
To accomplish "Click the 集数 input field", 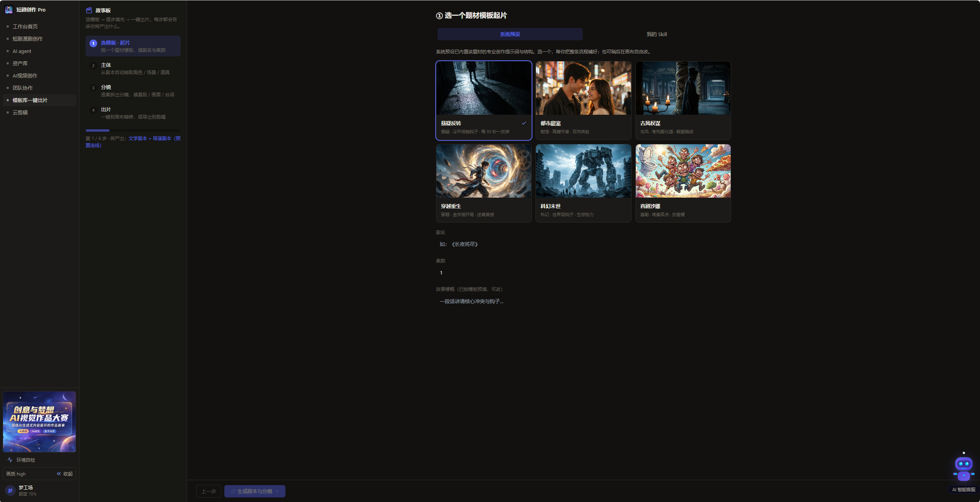I will click(x=583, y=272).
